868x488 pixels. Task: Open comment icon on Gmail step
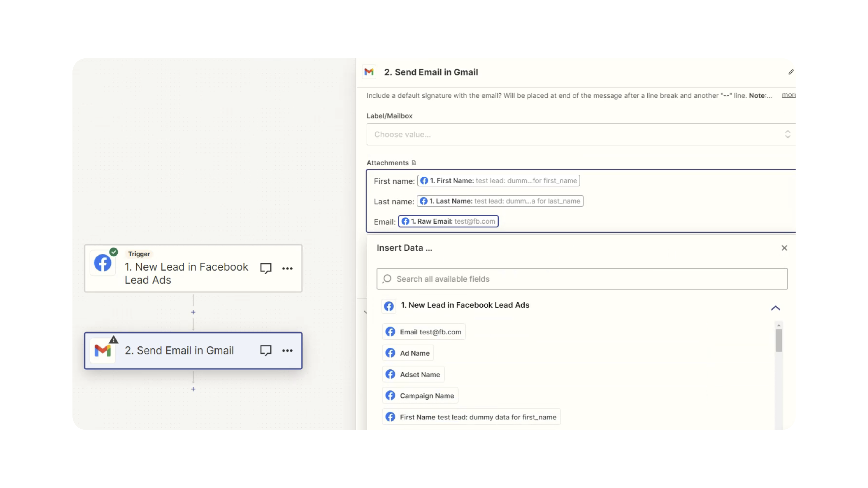coord(266,350)
